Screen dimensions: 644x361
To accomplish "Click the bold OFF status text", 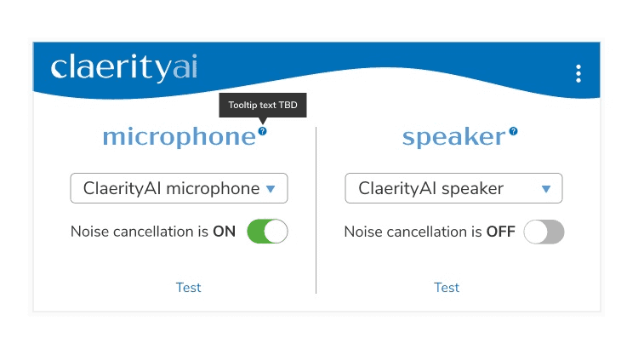I will tap(501, 232).
